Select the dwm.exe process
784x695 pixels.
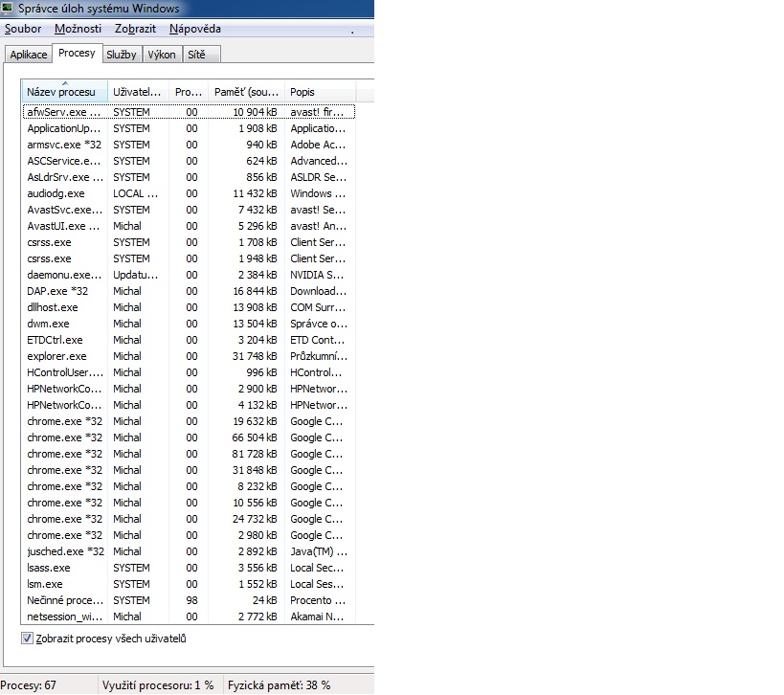[189, 324]
